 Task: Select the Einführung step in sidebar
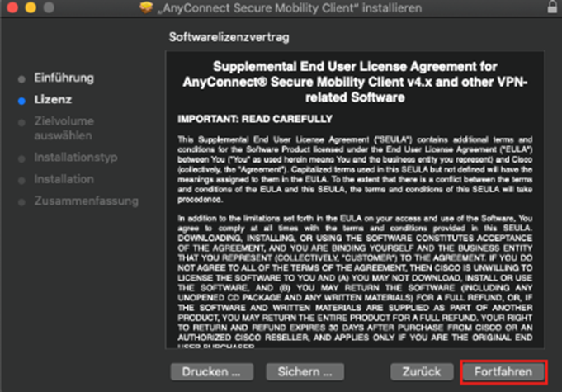pyautogui.click(x=64, y=78)
